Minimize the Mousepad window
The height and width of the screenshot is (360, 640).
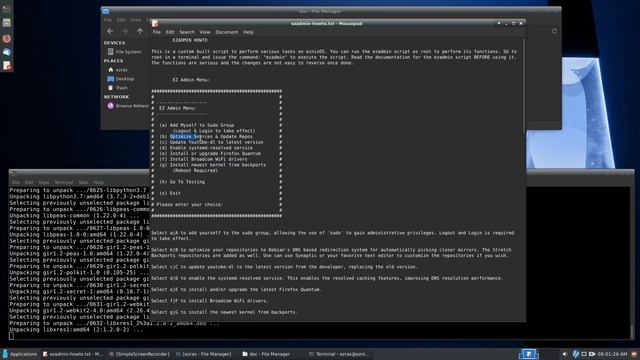pos(506,24)
